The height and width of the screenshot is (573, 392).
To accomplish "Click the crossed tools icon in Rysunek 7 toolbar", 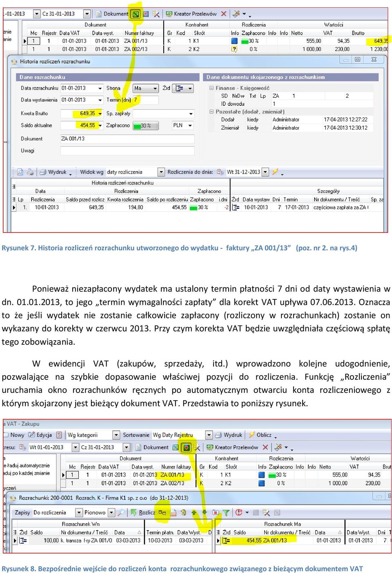I will (156, 14).
